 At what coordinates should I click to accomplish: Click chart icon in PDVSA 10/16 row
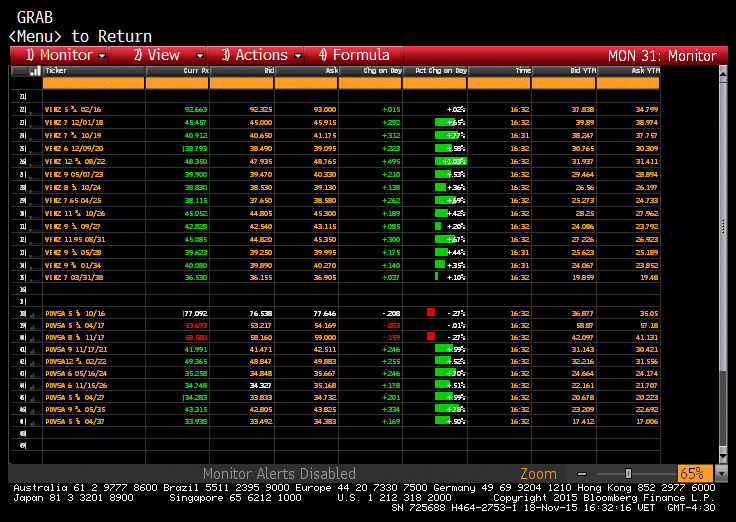coord(35,314)
